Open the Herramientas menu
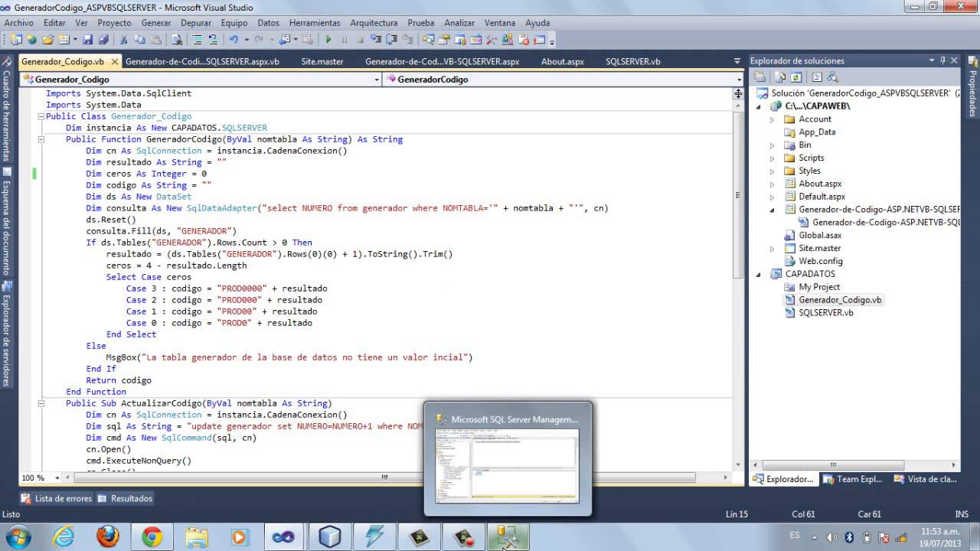 click(315, 23)
